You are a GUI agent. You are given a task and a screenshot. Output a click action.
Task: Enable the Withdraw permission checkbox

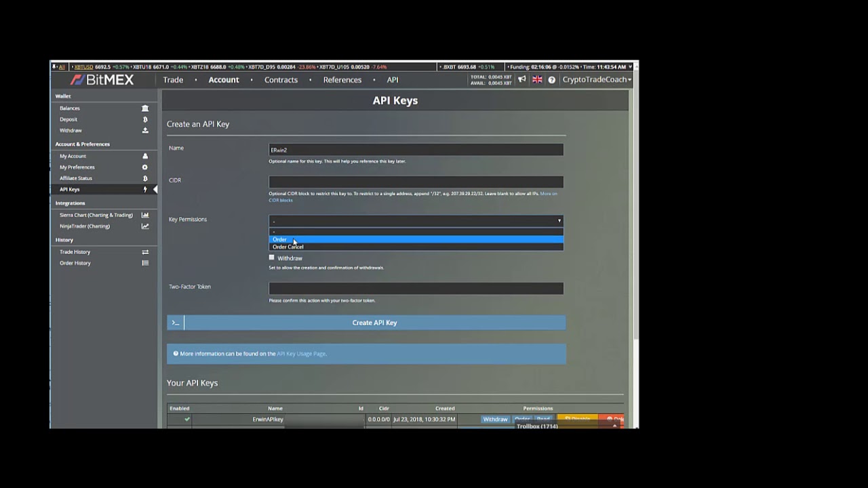[272, 258]
